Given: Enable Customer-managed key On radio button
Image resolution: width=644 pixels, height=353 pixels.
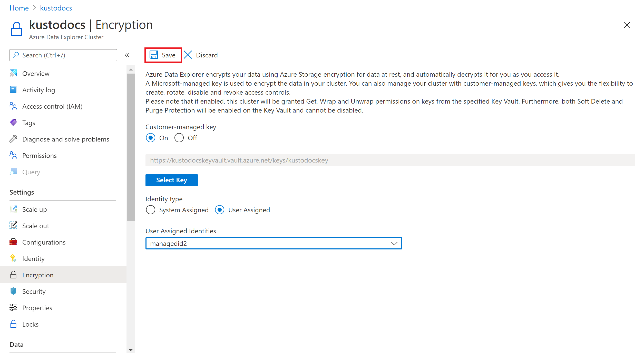Looking at the screenshot, I should [150, 138].
